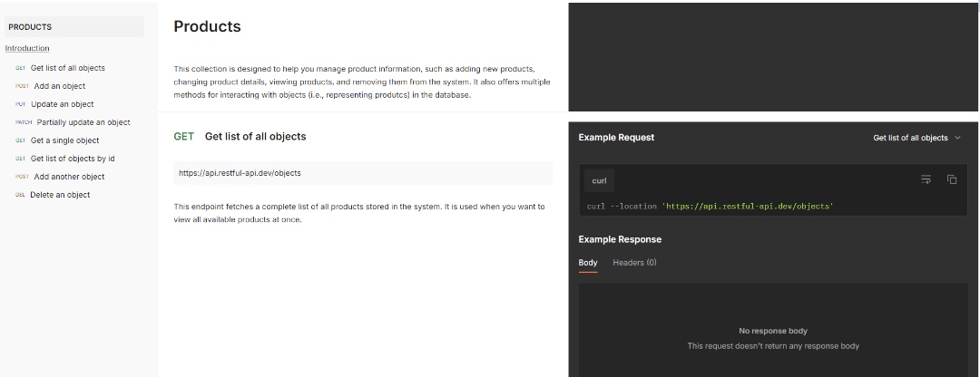Open DEL 'Delete an object' request
The height and width of the screenshot is (377, 980).
(x=53, y=195)
